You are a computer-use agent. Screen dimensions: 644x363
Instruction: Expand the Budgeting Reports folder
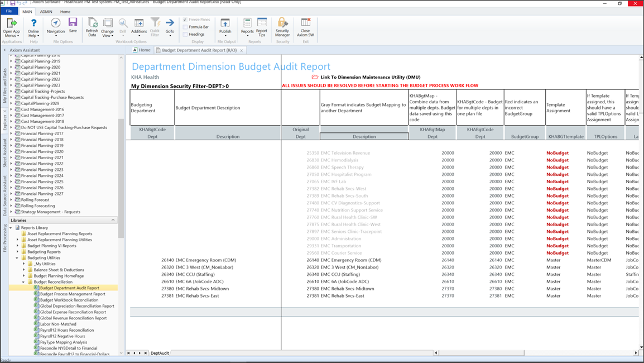coord(17,252)
